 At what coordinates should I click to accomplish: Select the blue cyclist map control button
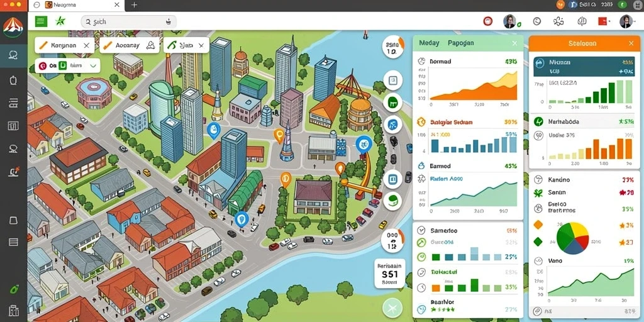coord(392,124)
